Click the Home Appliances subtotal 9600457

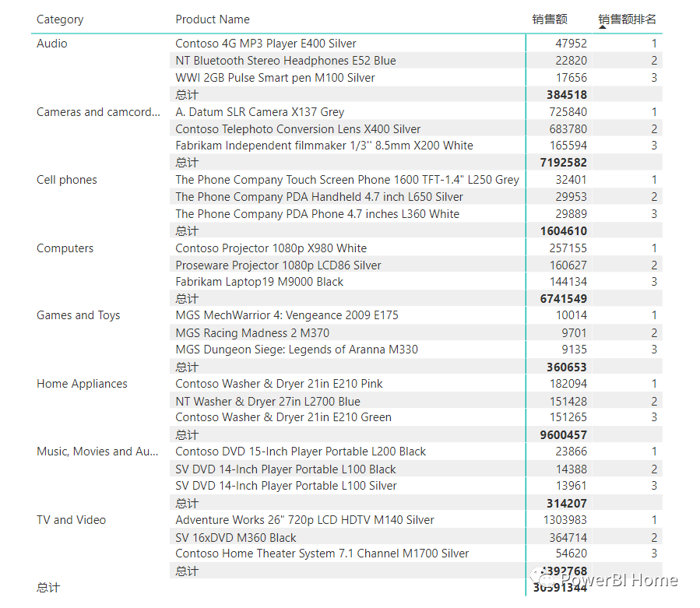pos(564,435)
